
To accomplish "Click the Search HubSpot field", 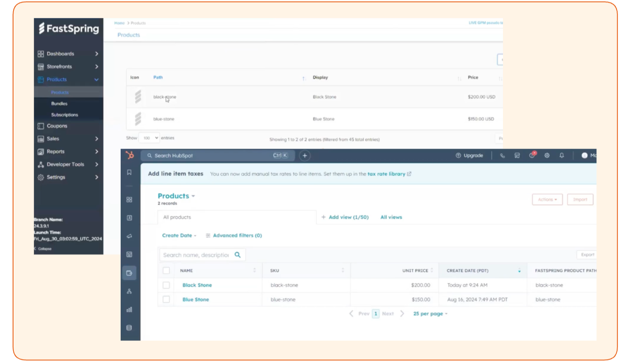I will pyautogui.click(x=218, y=156).
